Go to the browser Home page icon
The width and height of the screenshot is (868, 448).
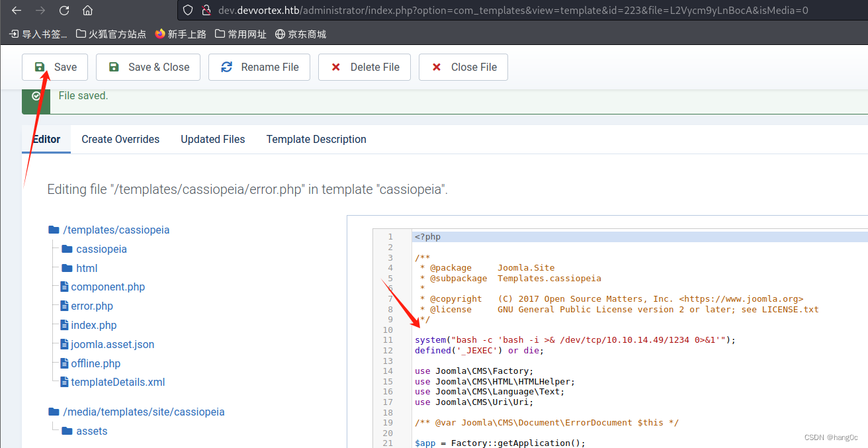(87, 11)
